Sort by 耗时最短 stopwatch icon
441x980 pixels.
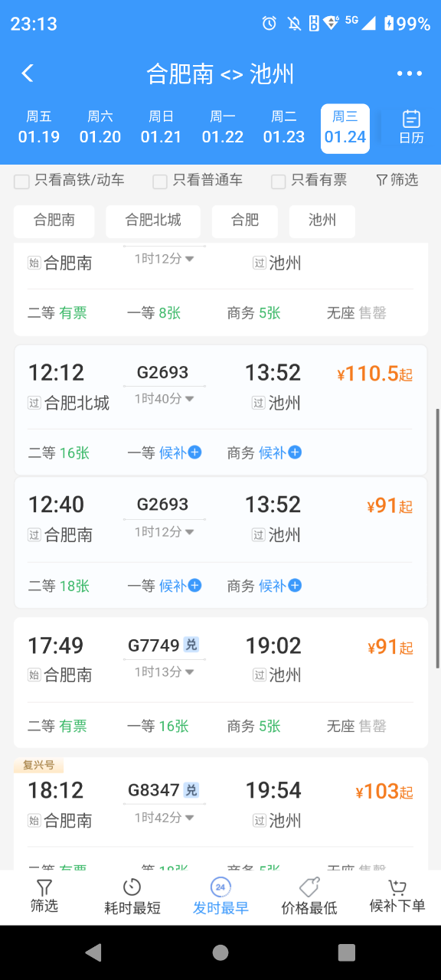(x=132, y=887)
